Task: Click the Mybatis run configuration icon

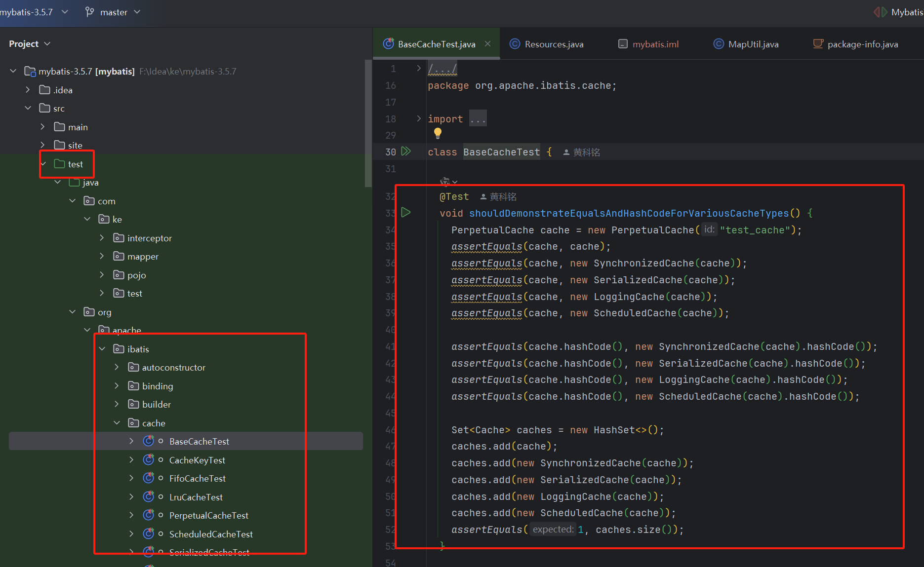Action: point(880,12)
